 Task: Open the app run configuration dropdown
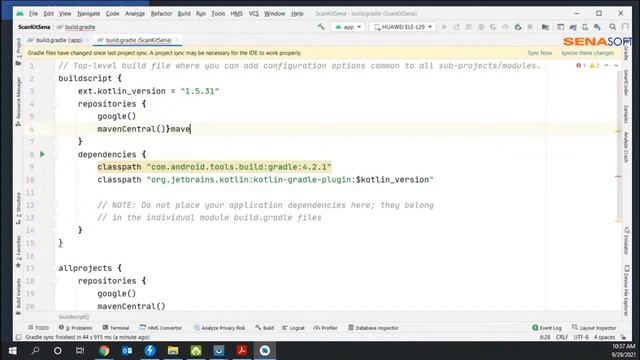pyautogui.click(x=348, y=27)
